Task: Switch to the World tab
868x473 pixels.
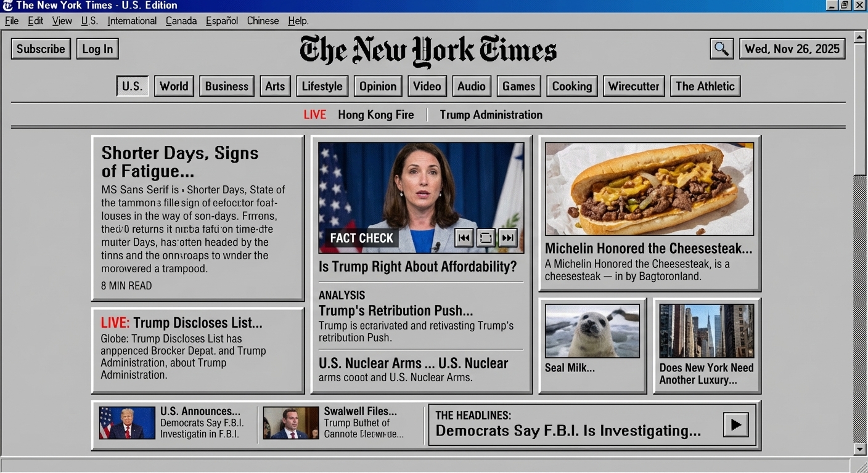Action: (x=173, y=86)
